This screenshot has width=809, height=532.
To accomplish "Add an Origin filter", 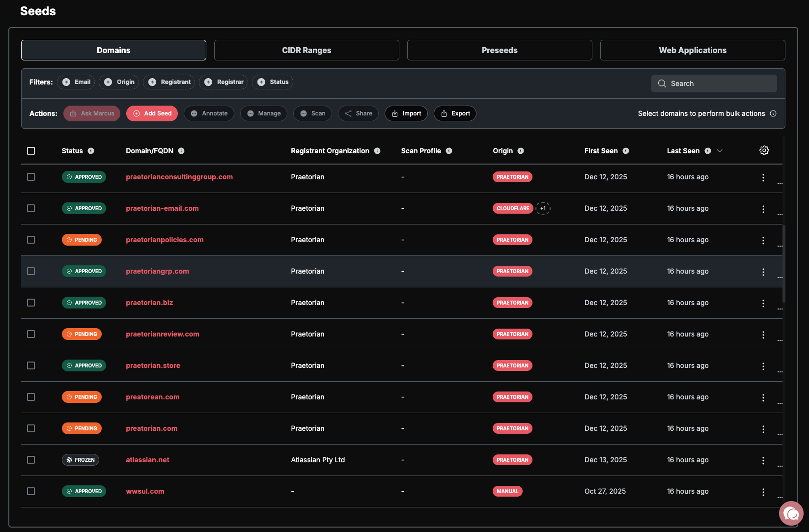I will tap(119, 82).
